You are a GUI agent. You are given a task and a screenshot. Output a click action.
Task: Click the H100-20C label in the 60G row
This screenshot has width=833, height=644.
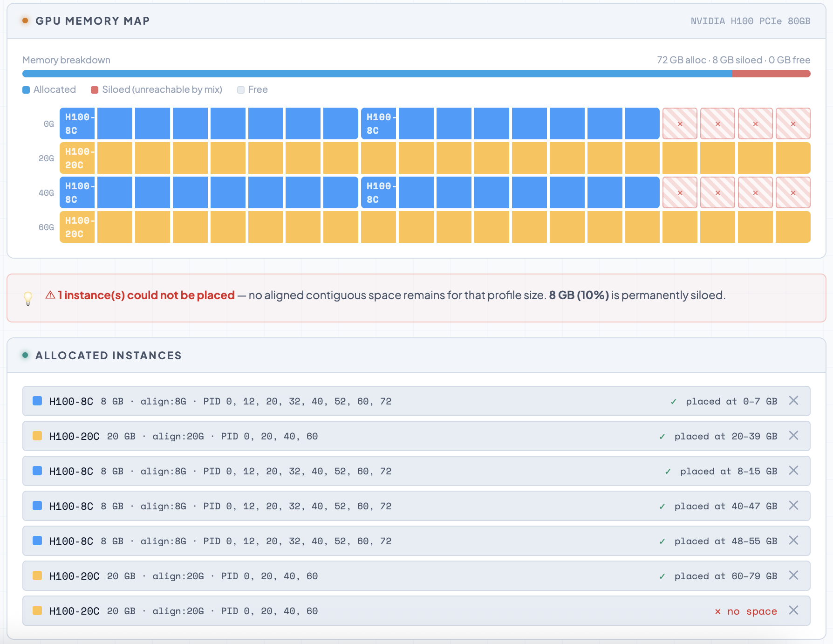click(x=77, y=227)
